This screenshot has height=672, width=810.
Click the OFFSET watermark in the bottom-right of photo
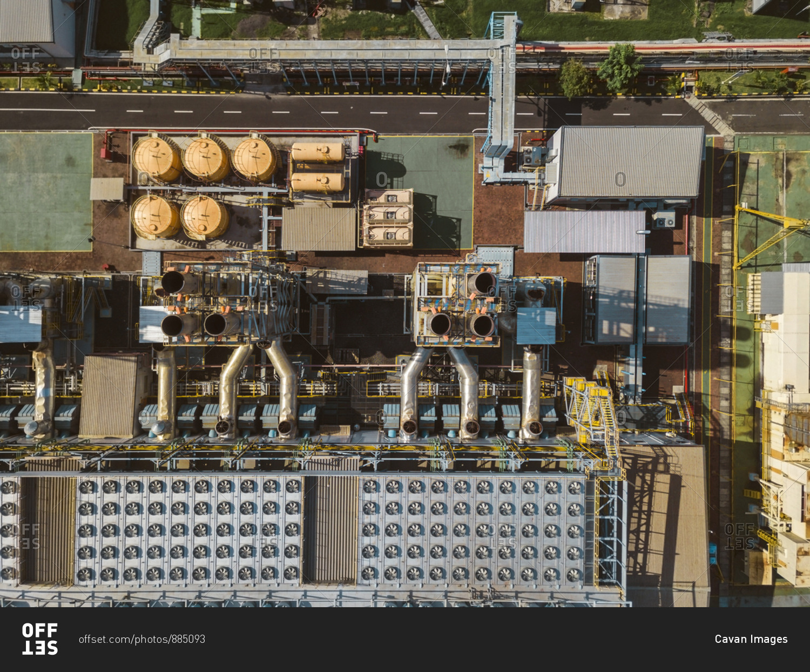[x=739, y=536]
